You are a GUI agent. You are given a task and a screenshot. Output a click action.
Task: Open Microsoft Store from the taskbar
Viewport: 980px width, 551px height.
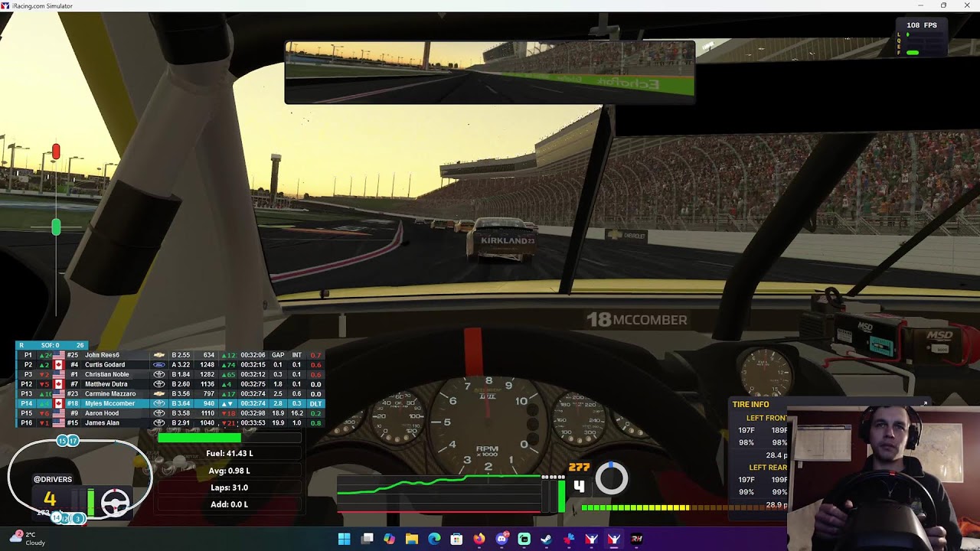[457, 539]
